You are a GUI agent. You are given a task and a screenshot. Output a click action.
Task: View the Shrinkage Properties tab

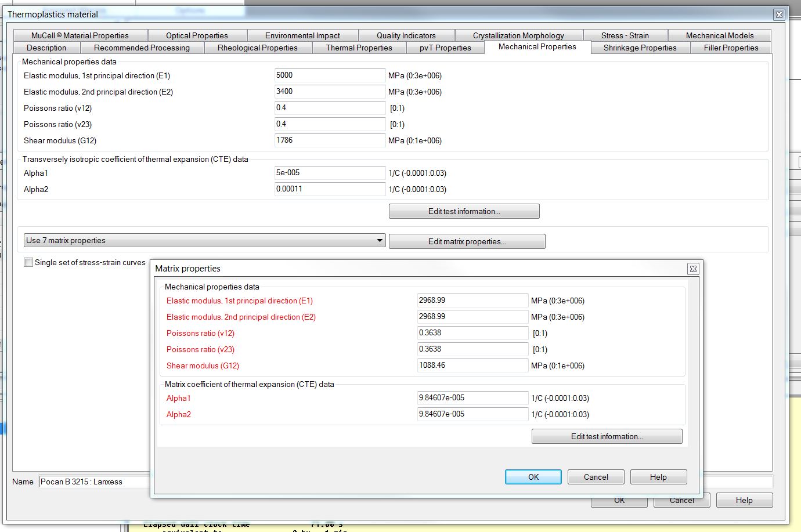pyautogui.click(x=640, y=48)
